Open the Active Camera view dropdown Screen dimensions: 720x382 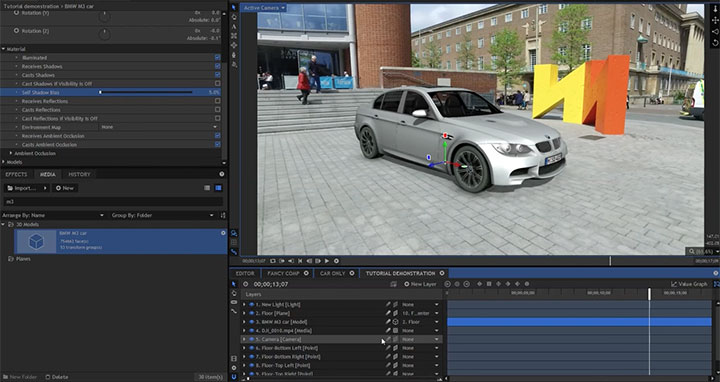pos(264,8)
